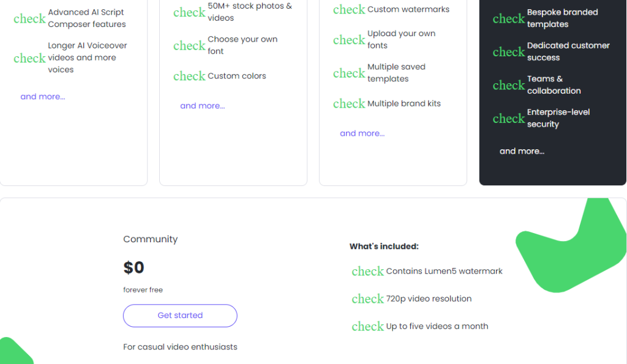Click the check icon next to 720p video resolution
Image resolution: width=627 pixels, height=364 pixels.
[x=367, y=299]
